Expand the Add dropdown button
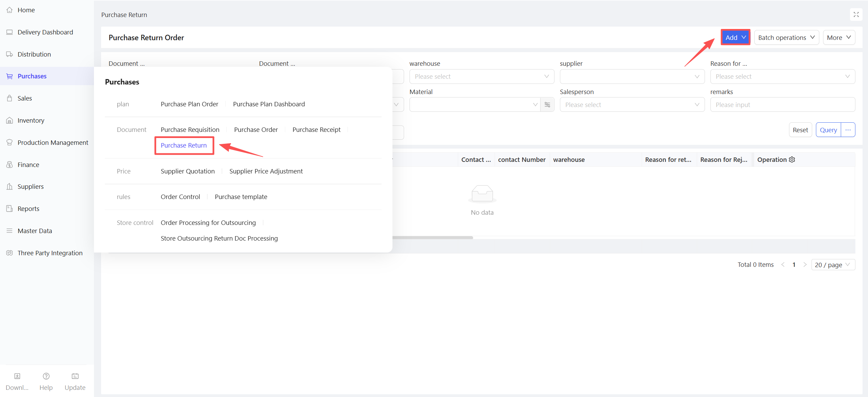The image size is (868, 397). click(735, 37)
